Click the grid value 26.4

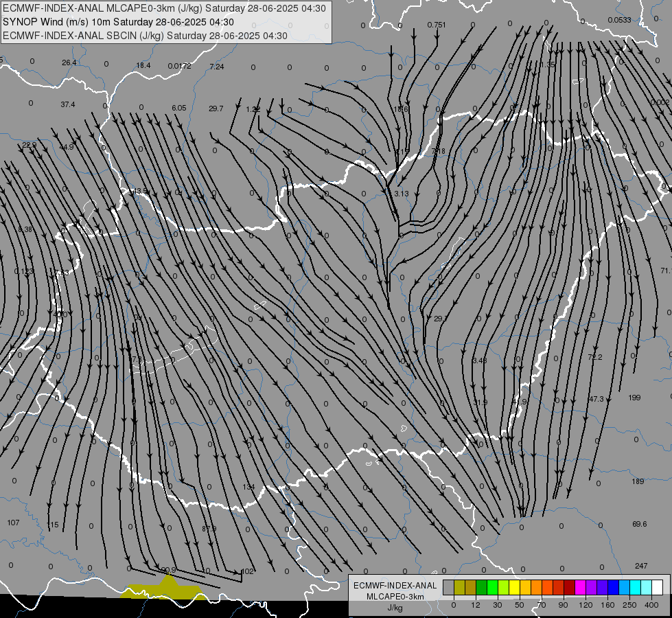[x=69, y=62]
